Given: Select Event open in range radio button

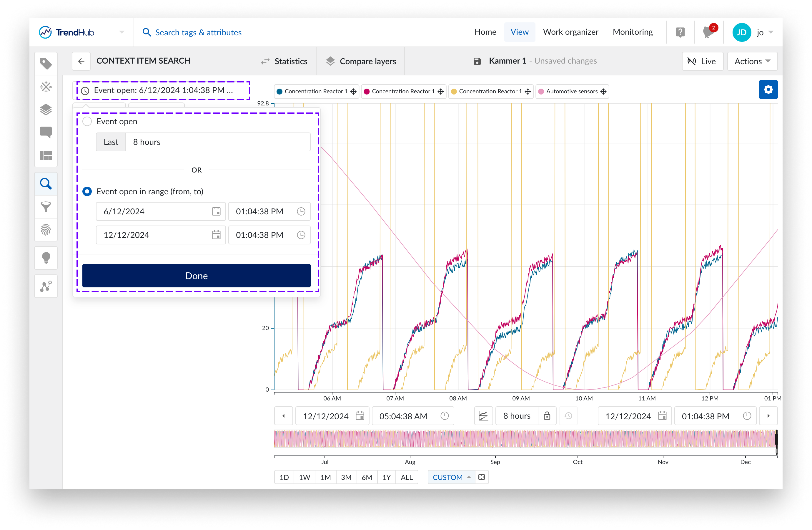Looking at the screenshot, I should pyautogui.click(x=87, y=192).
